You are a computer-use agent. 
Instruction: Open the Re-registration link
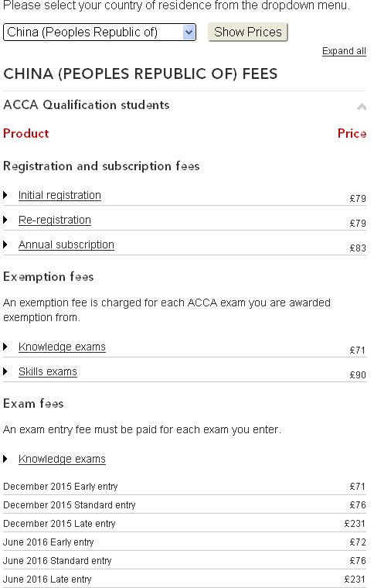55,220
